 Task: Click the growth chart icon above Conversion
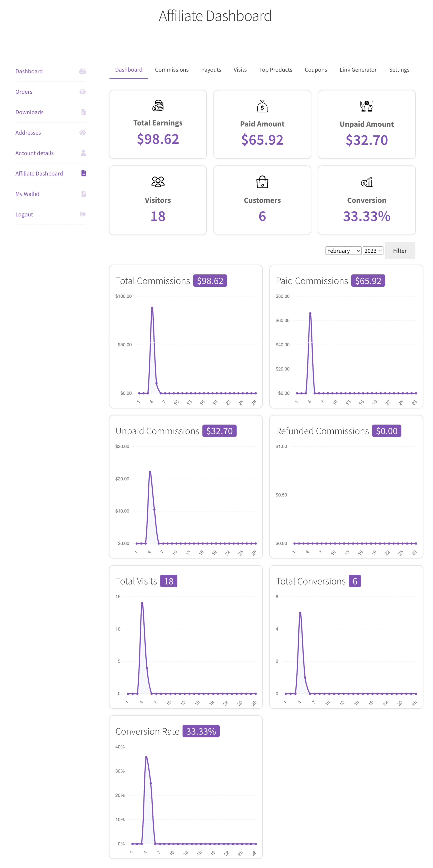pyautogui.click(x=366, y=182)
